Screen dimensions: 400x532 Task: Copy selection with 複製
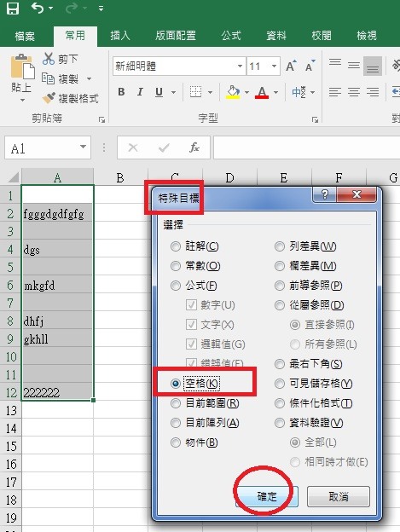[x=60, y=79]
